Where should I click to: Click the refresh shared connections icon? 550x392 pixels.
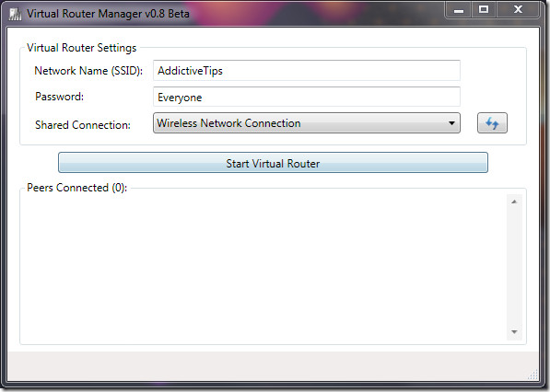(492, 123)
